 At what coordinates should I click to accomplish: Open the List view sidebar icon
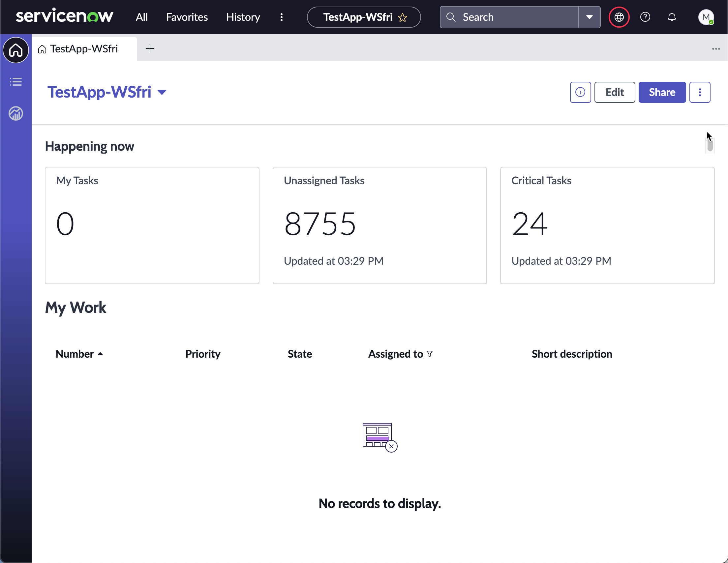[16, 82]
